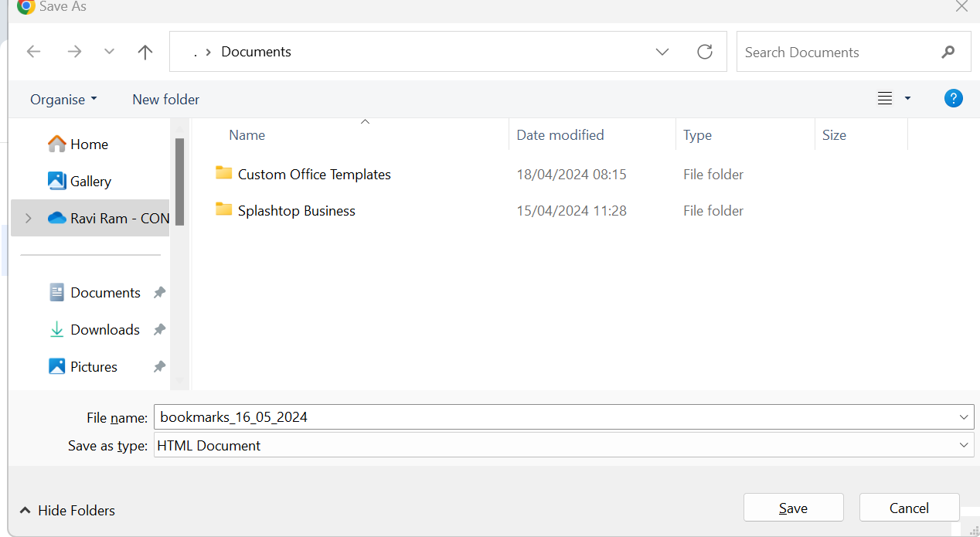Click the Cancel button

click(909, 508)
